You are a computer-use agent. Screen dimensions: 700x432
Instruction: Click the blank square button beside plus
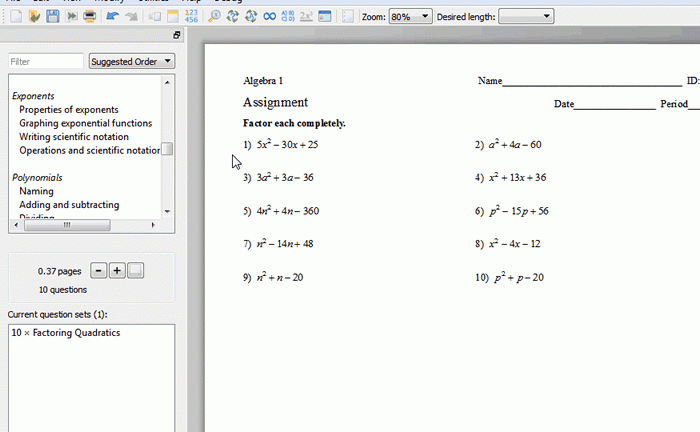point(136,270)
